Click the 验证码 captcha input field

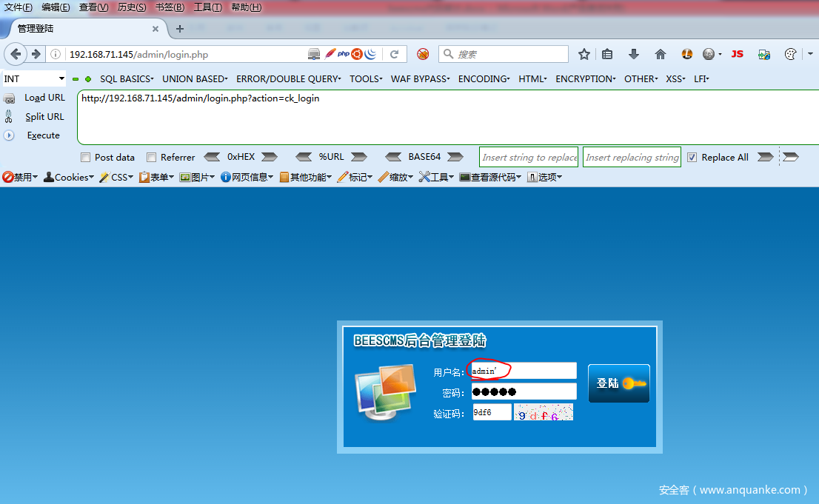(492, 412)
